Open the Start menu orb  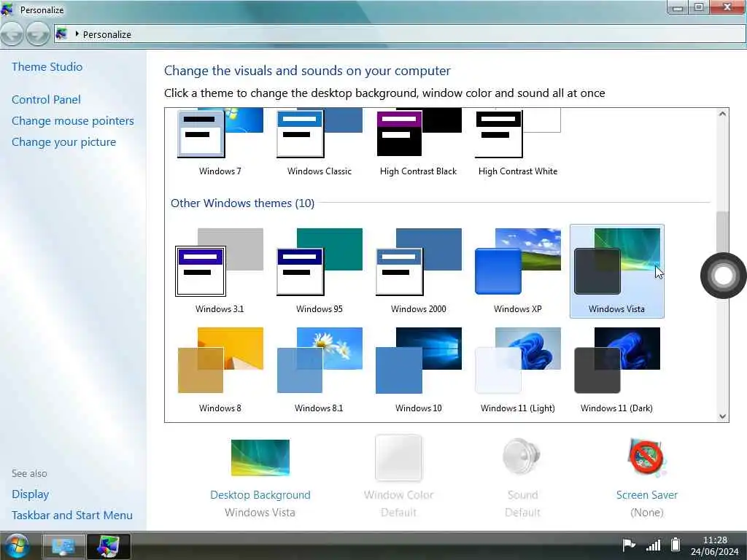click(x=18, y=546)
